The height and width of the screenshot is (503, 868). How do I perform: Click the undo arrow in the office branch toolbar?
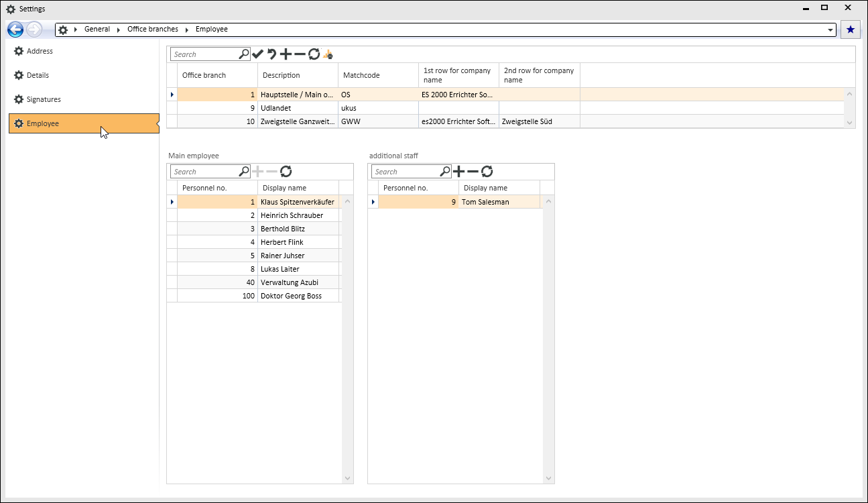point(271,54)
